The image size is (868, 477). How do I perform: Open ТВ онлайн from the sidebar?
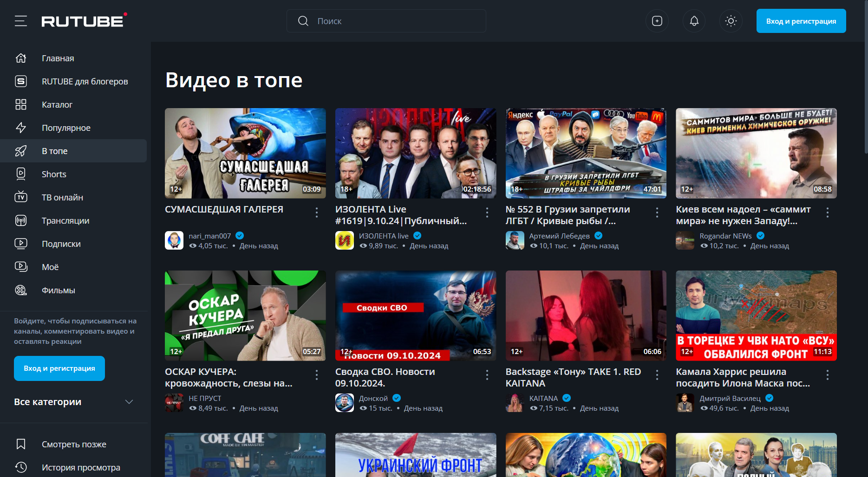pyautogui.click(x=62, y=197)
